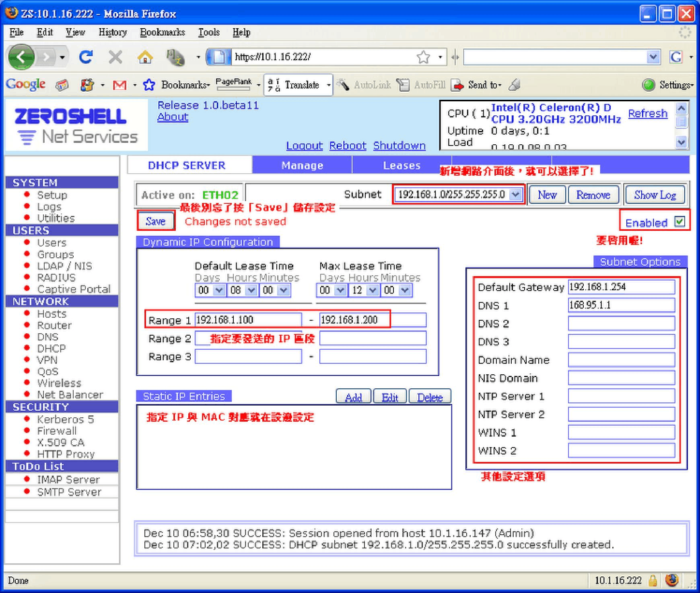The height and width of the screenshot is (593, 700).
Task: Open Default Lease Time Days dropdown
Action: pos(219,290)
